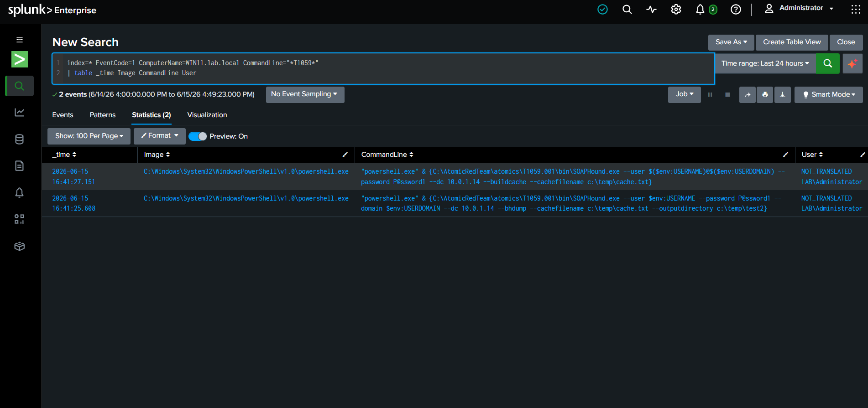
Task: Sort by the CommandLine column header
Action: 387,155
